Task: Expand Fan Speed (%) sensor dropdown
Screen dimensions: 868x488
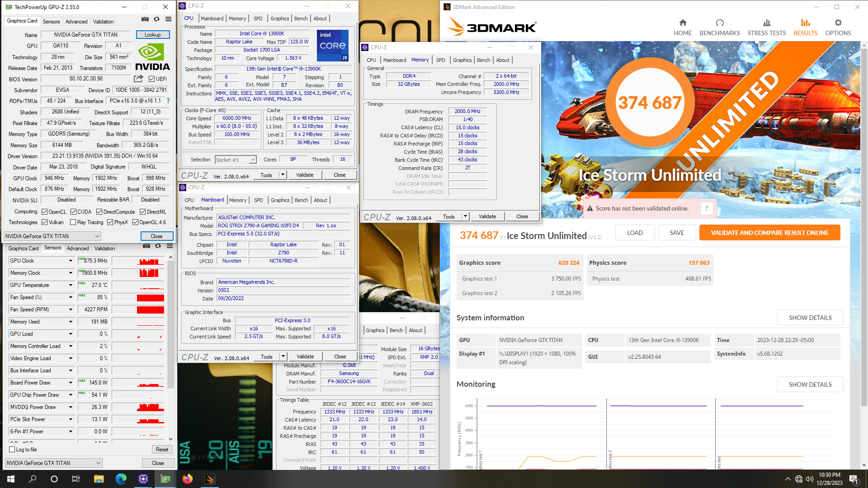Action: [x=71, y=297]
